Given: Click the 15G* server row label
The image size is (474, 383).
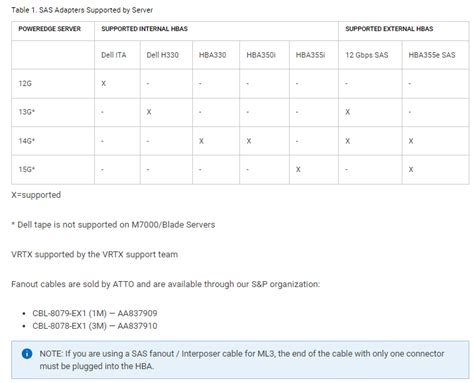Looking at the screenshot, I should 27,169.
